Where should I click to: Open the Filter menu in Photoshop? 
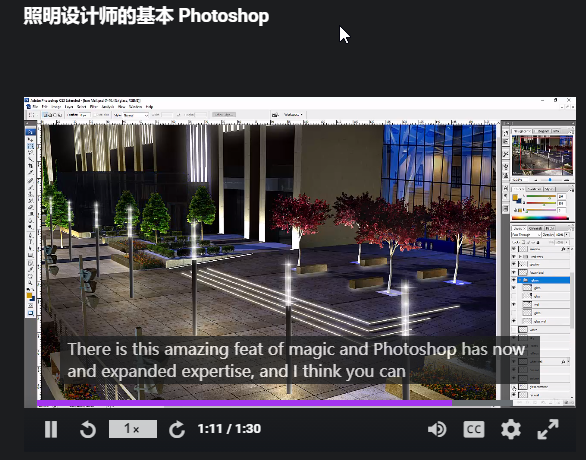pos(93,107)
